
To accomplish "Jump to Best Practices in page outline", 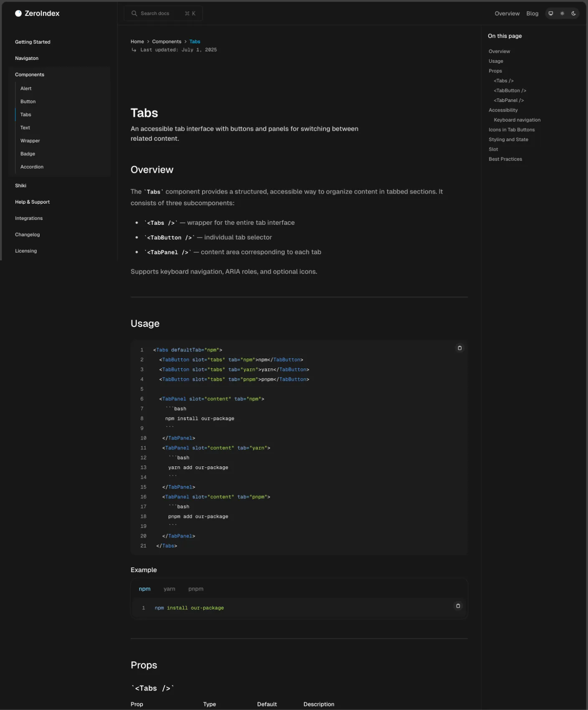I will (x=505, y=159).
